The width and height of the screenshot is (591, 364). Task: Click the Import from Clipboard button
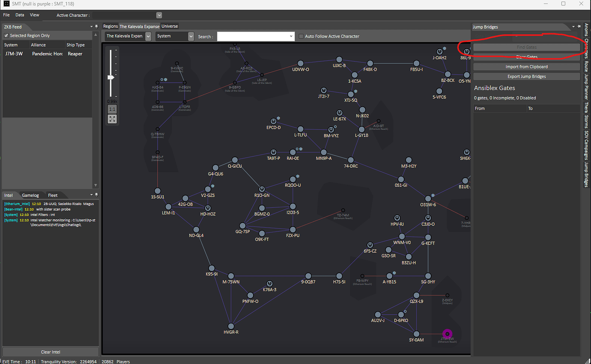526,66
